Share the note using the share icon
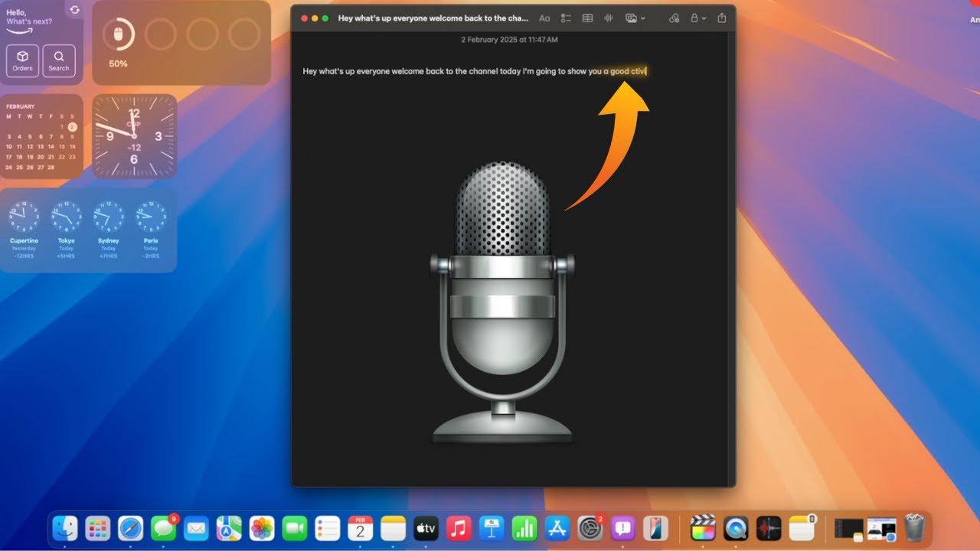 721,18
